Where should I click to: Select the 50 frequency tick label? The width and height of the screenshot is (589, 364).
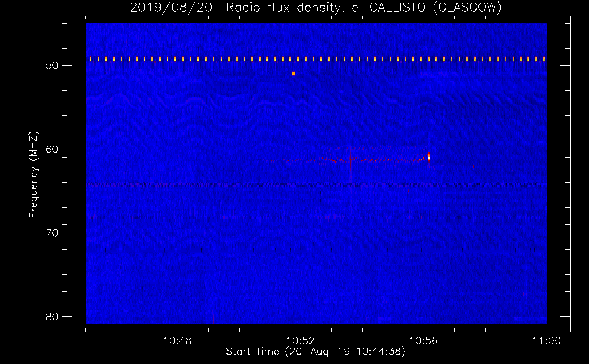(52, 66)
